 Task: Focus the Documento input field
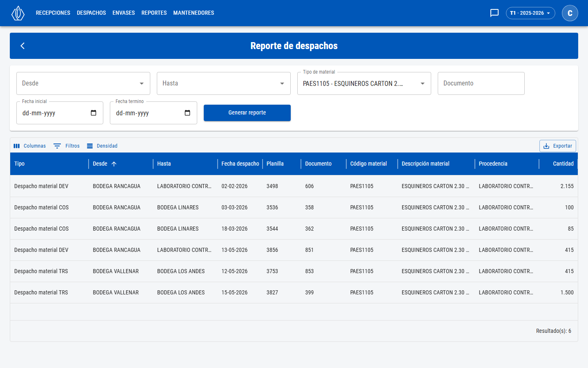click(481, 83)
